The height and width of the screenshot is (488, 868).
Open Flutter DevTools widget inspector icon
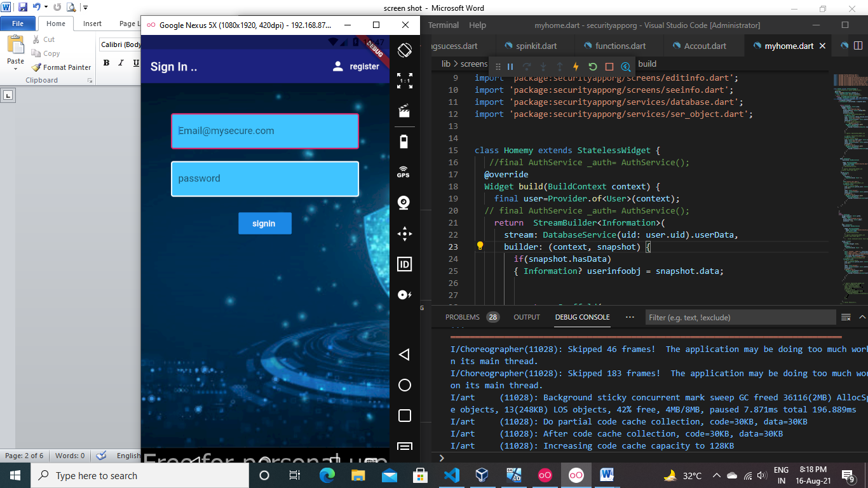point(625,67)
